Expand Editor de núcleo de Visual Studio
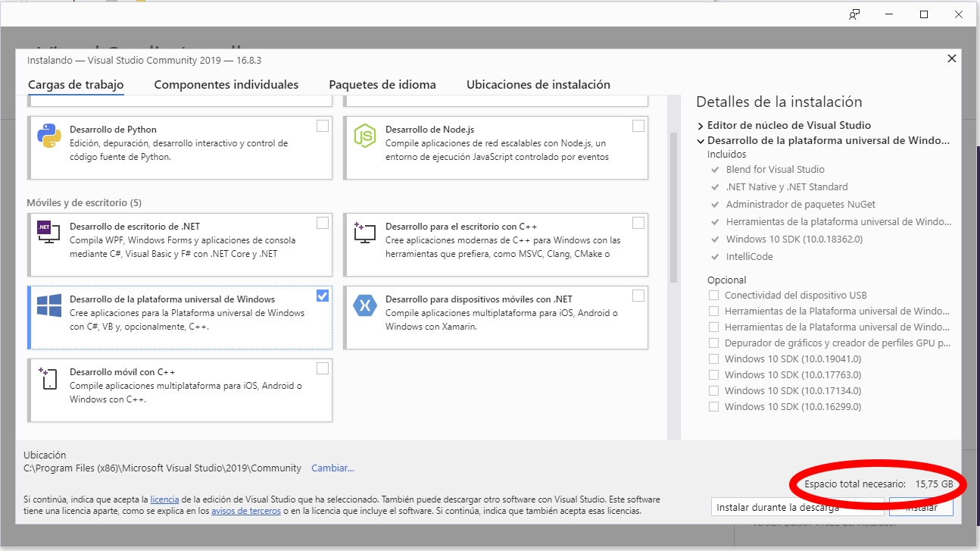 click(701, 126)
